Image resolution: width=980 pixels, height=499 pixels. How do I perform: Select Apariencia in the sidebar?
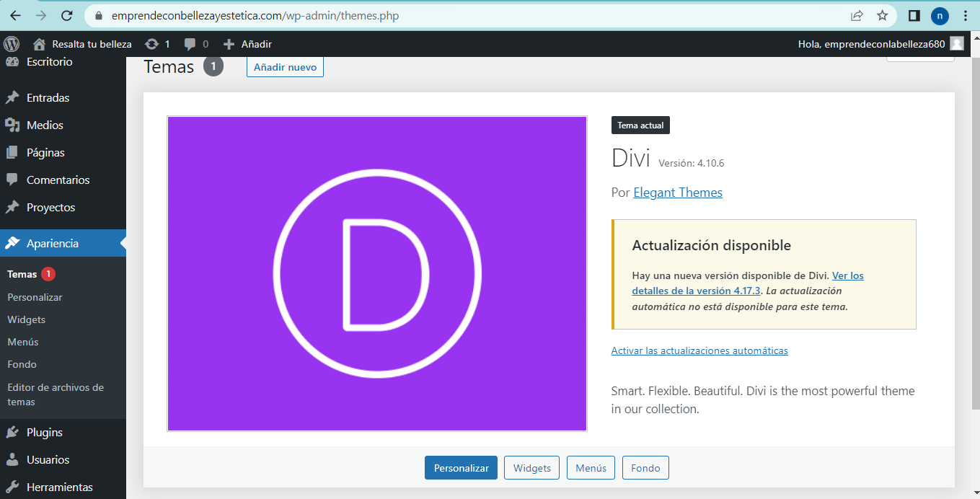(63, 243)
